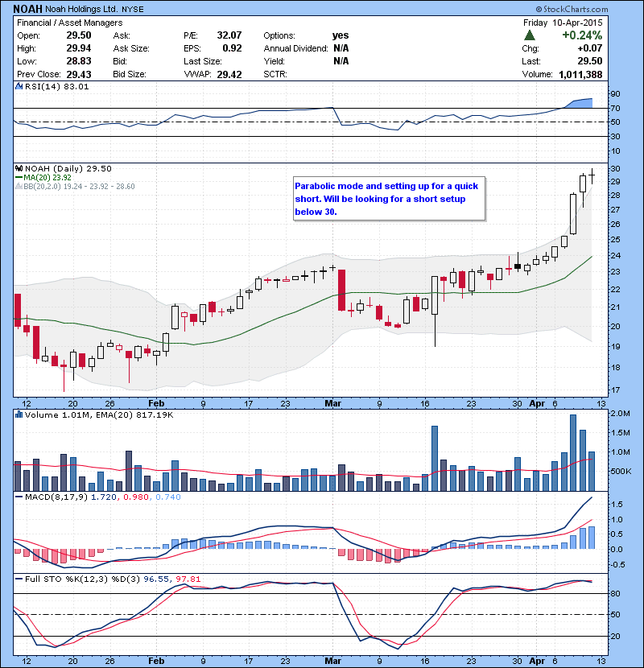This screenshot has width=644, height=668.
Task: Click the Annual Dividend N/A value
Action: tap(341, 48)
